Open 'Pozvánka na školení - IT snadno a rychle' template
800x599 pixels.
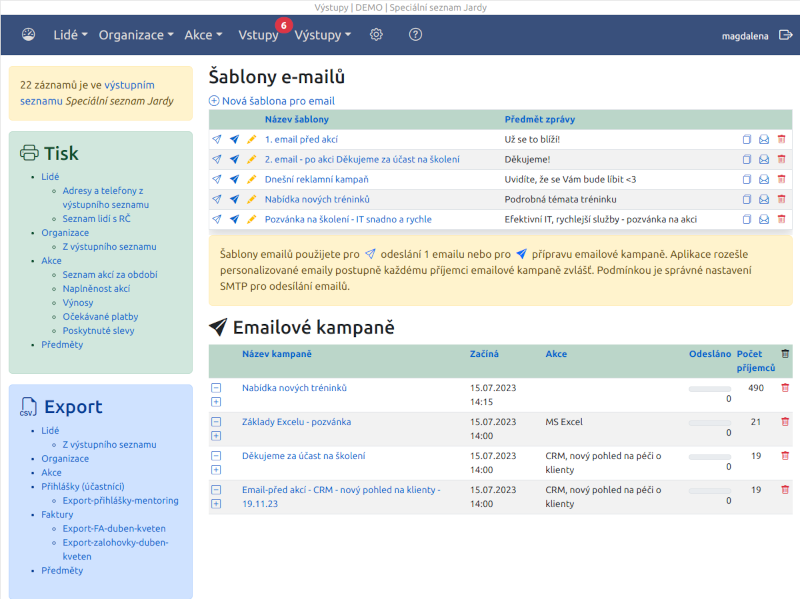(x=348, y=219)
